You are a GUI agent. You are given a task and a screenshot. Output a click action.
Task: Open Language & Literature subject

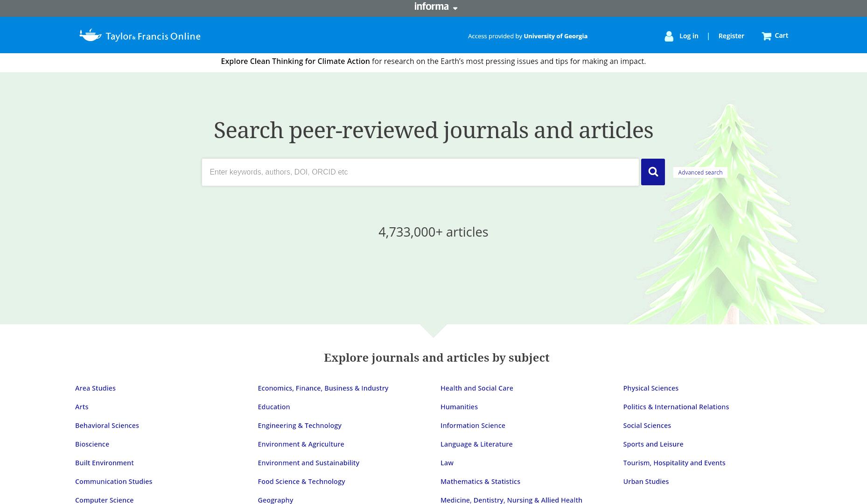476,444
